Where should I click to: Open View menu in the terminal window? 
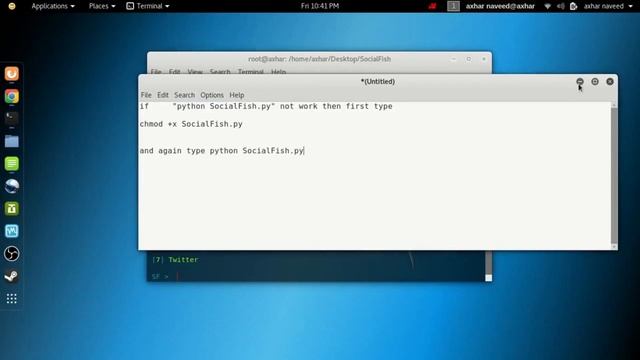click(195, 72)
